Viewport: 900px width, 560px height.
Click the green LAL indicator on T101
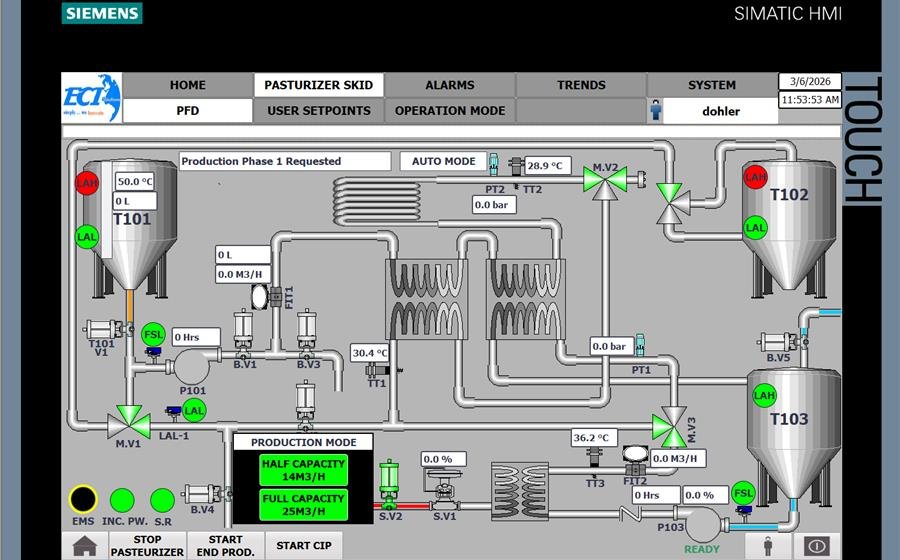[87, 237]
